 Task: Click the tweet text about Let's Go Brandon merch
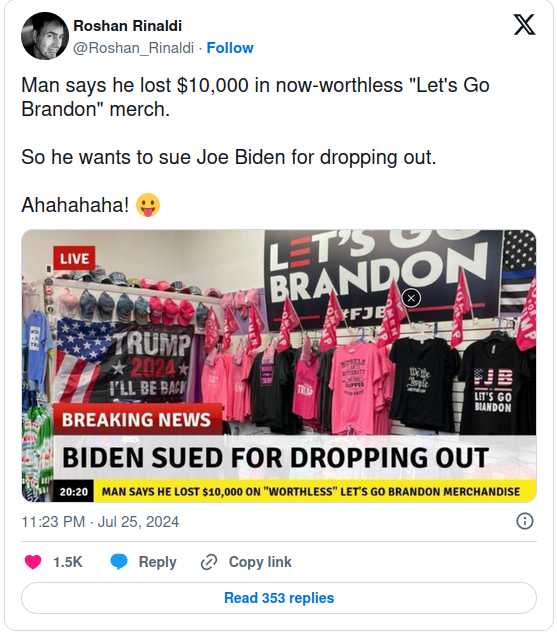coord(255,97)
